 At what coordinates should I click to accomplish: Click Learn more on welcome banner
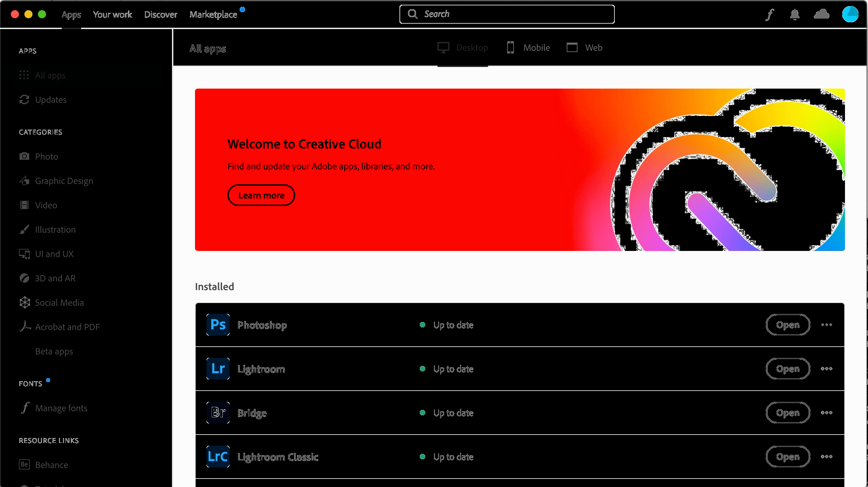pyautogui.click(x=261, y=195)
